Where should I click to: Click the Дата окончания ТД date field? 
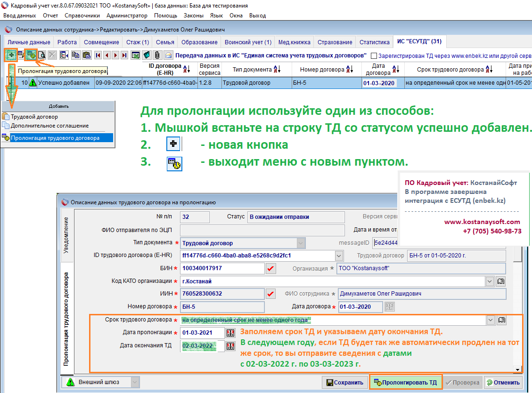pos(202,346)
